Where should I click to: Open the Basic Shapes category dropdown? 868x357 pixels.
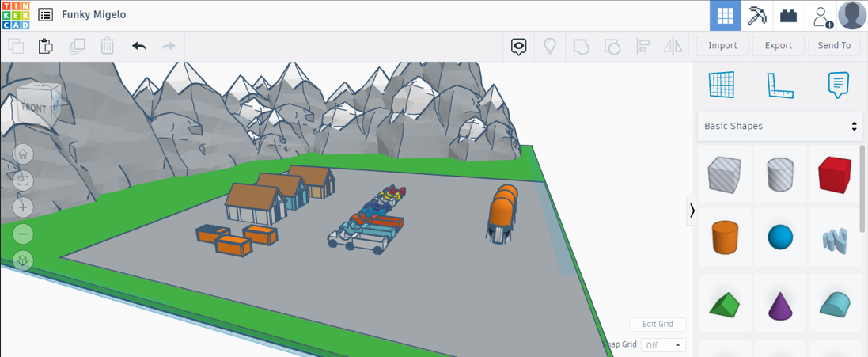(x=779, y=126)
